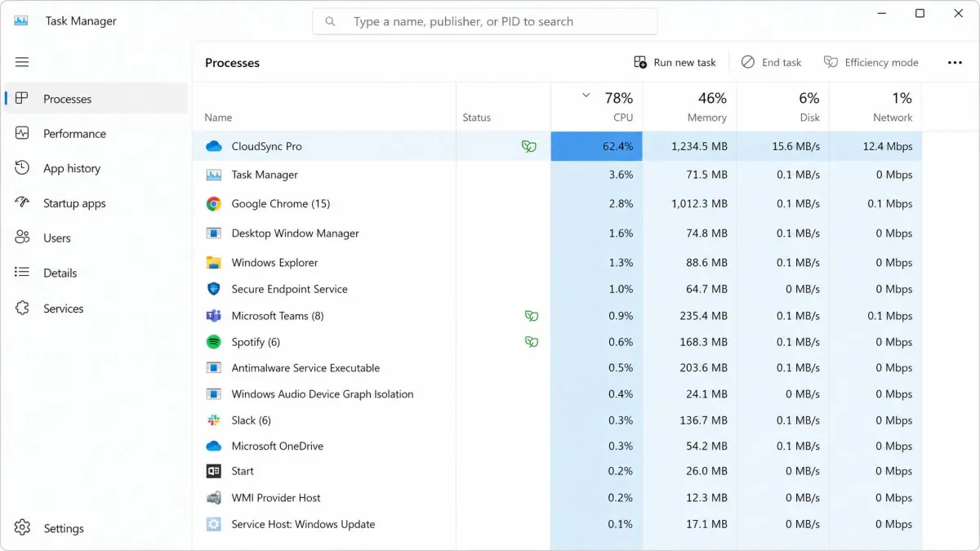Viewport: 980px width, 551px height.
Task: Click efficiency leaf icon on Spotify row
Action: tap(532, 342)
